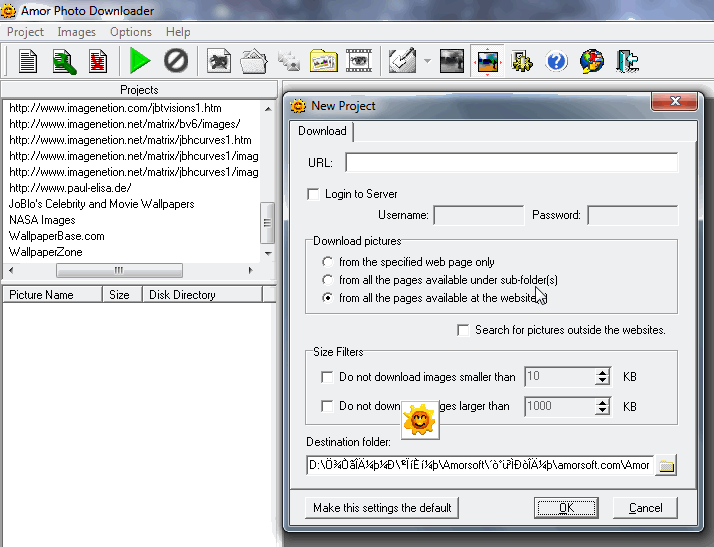Image resolution: width=714 pixels, height=547 pixels.
Task: Click the Password field
Action: click(632, 215)
